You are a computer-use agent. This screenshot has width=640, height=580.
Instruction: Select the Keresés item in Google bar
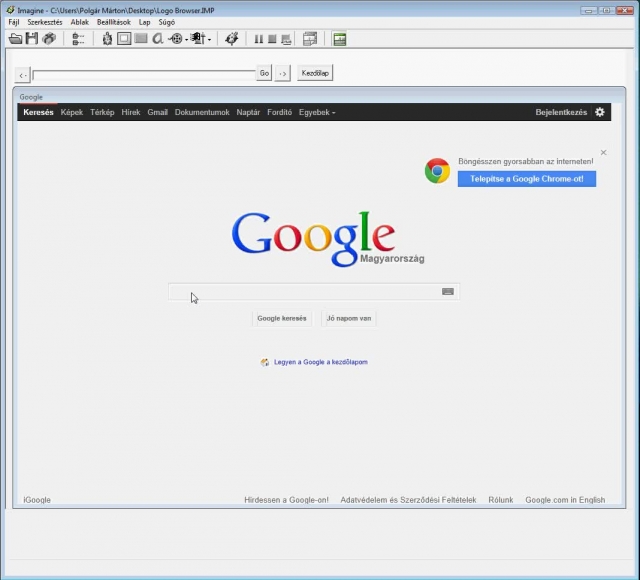click(38, 112)
